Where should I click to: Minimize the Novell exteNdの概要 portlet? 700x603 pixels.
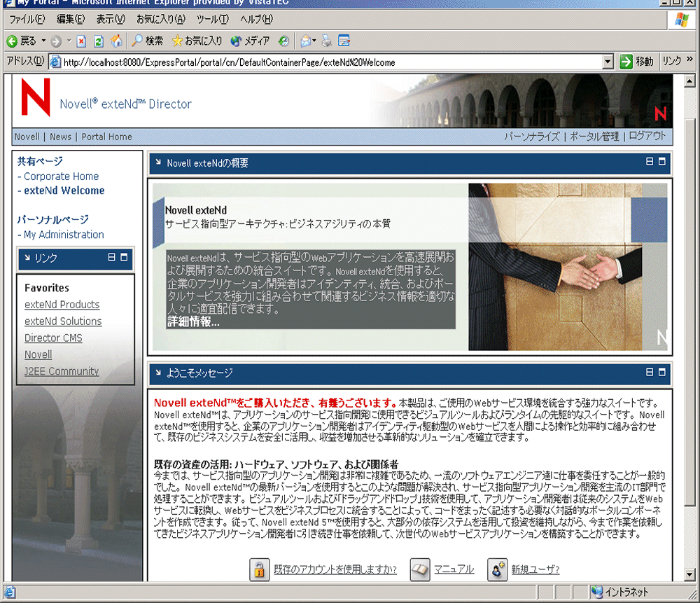tap(650, 161)
